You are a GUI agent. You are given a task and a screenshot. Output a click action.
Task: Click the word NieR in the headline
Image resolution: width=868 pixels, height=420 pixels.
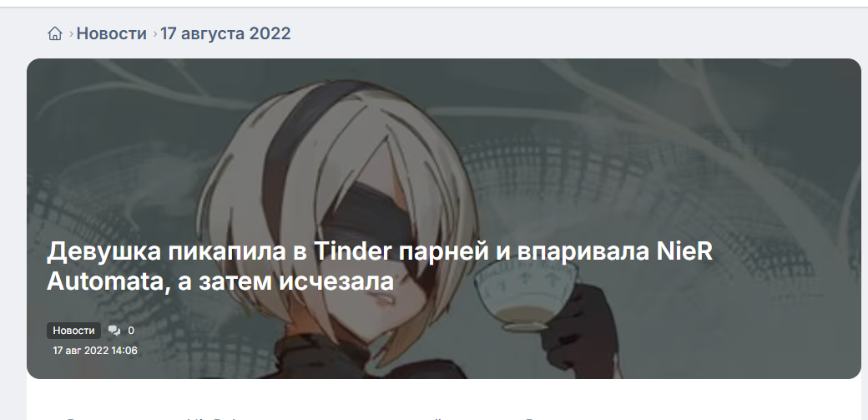pos(684,251)
